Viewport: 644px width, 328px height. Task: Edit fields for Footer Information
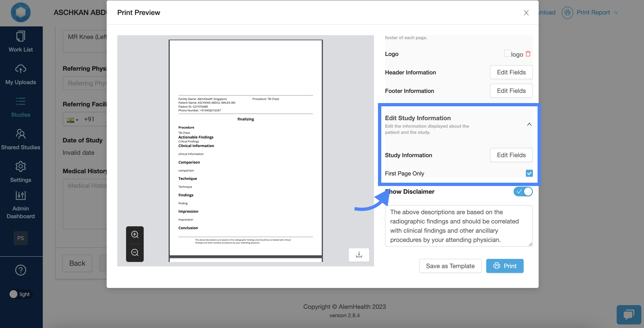511,91
